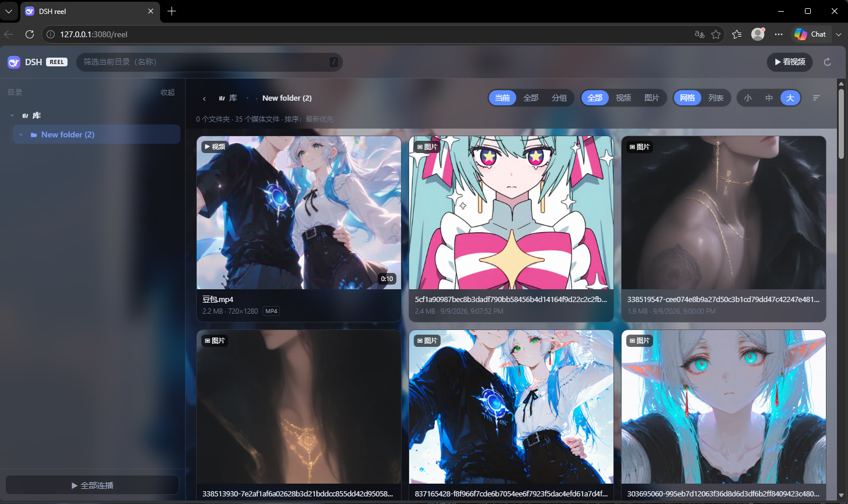The width and height of the screenshot is (848, 504).
Task: Open the sort options icon after 大
Action: tap(816, 98)
